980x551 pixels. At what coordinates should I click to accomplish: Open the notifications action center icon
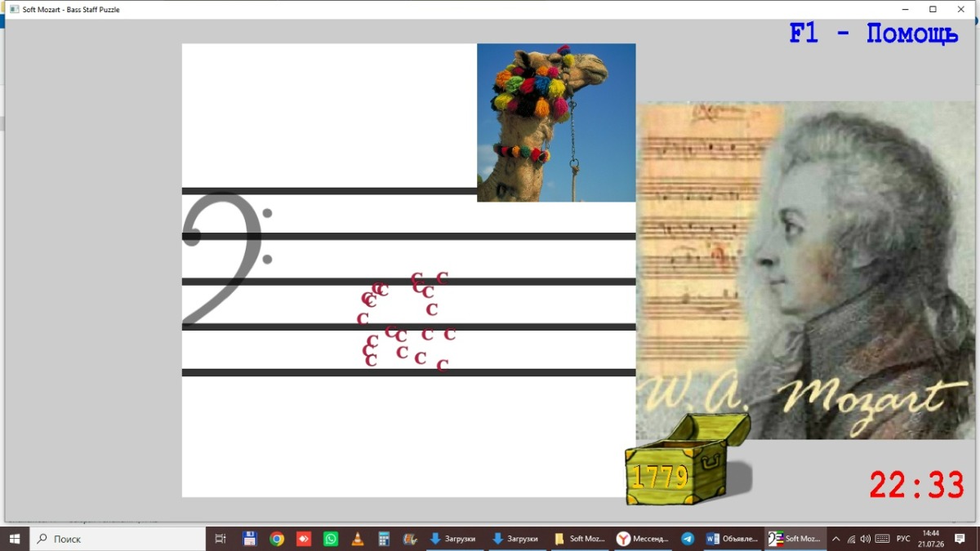(960, 539)
